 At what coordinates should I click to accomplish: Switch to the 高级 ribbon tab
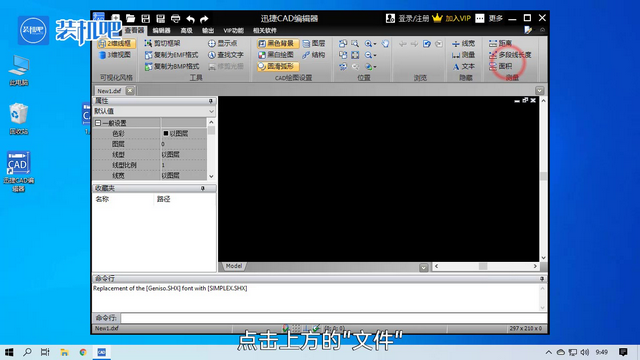(186, 31)
